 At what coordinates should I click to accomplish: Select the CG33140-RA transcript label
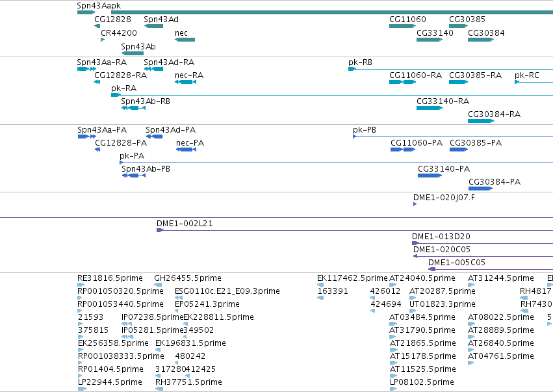tap(443, 101)
